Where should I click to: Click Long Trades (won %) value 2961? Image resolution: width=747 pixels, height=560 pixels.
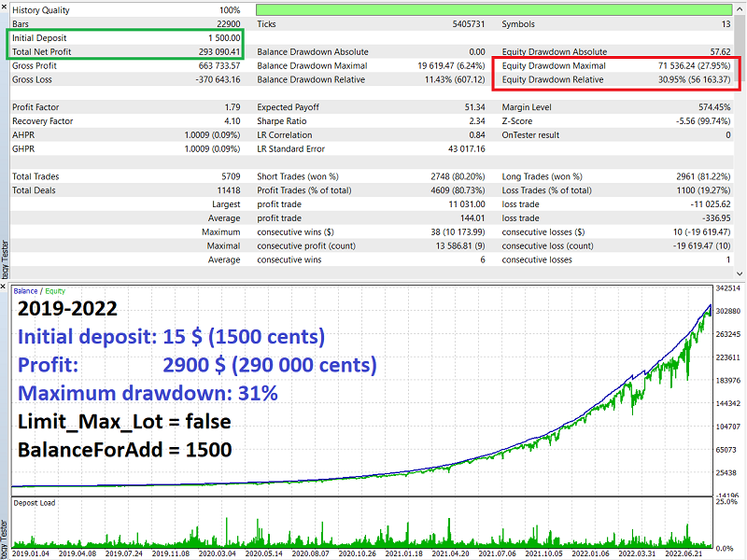pyautogui.click(x=686, y=176)
